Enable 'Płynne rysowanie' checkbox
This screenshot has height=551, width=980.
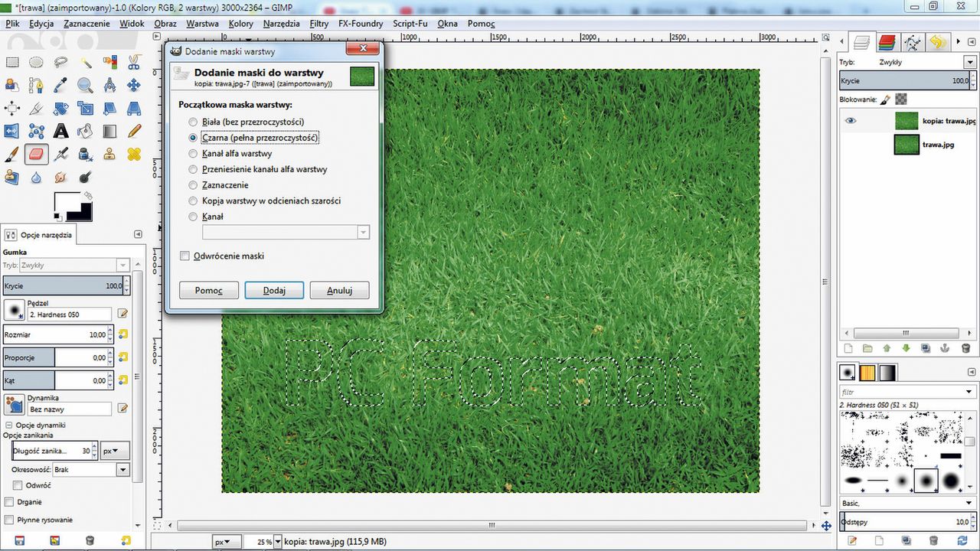coord(9,520)
